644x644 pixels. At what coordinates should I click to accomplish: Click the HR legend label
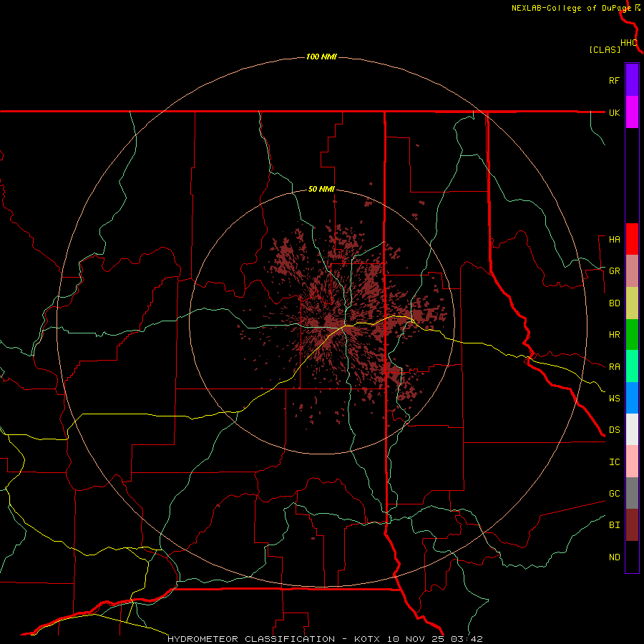[x=614, y=335]
